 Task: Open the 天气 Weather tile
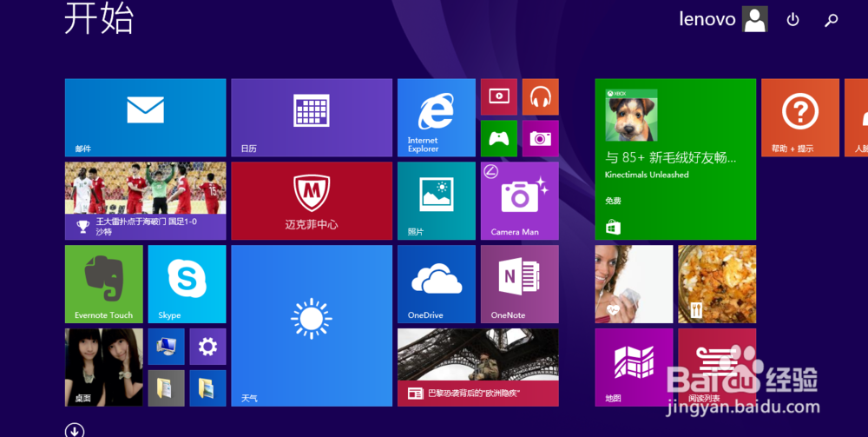pyautogui.click(x=312, y=326)
